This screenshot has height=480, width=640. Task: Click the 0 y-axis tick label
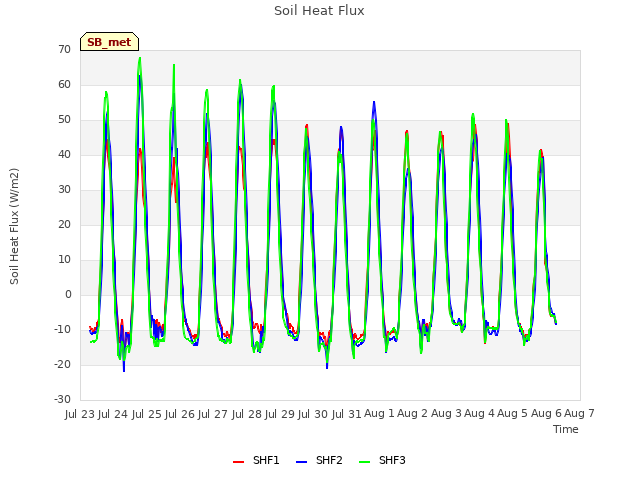(68, 295)
